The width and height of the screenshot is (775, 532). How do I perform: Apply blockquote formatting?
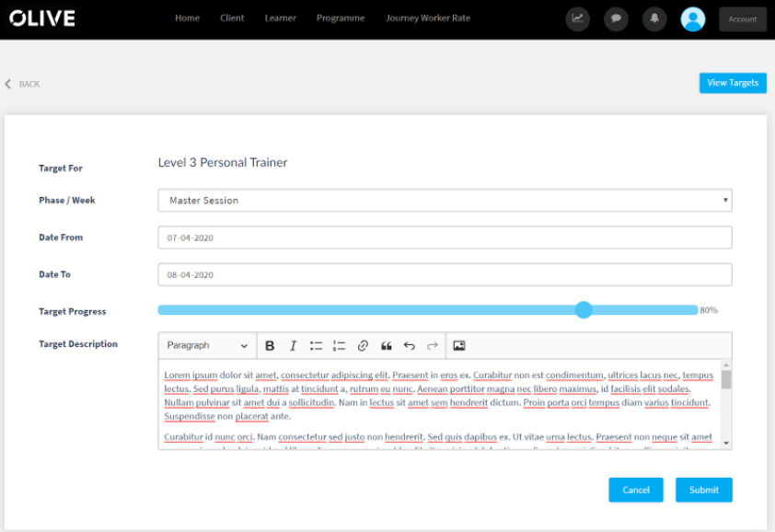coord(387,345)
